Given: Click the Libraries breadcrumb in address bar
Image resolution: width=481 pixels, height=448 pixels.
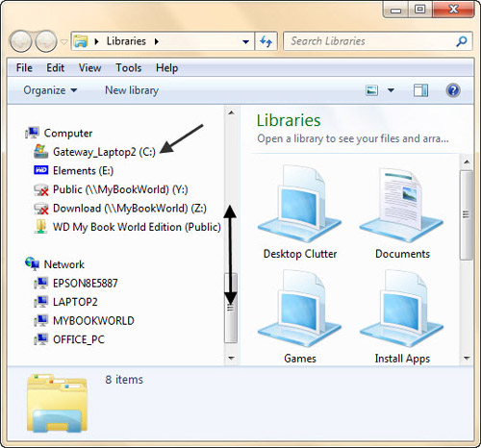Looking at the screenshot, I should click(126, 41).
